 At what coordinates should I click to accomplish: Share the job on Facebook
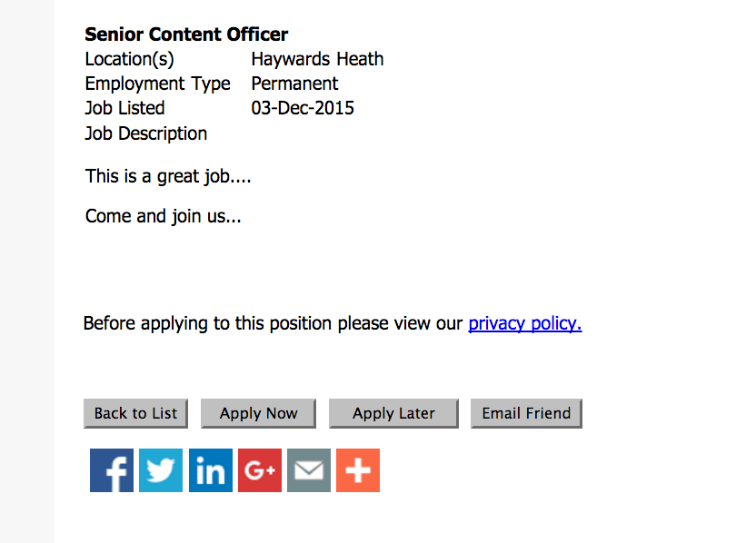tap(112, 470)
